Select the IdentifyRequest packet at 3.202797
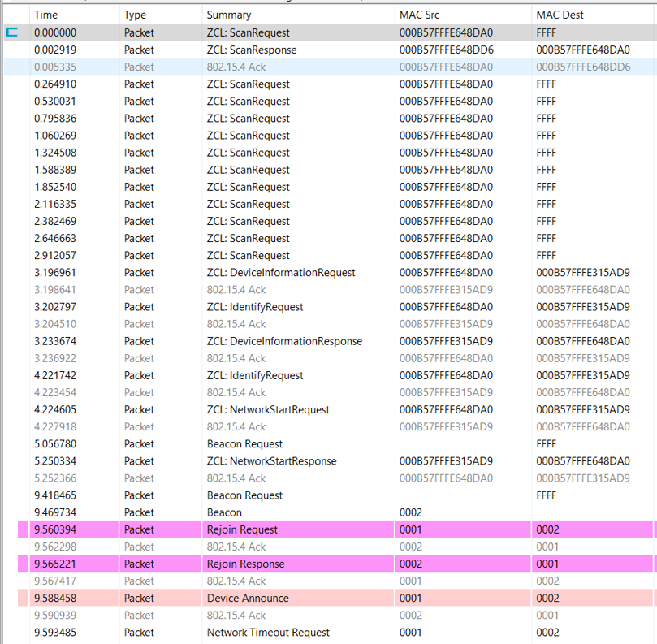The height and width of the screenshot is (644, 657). (255, 307)
